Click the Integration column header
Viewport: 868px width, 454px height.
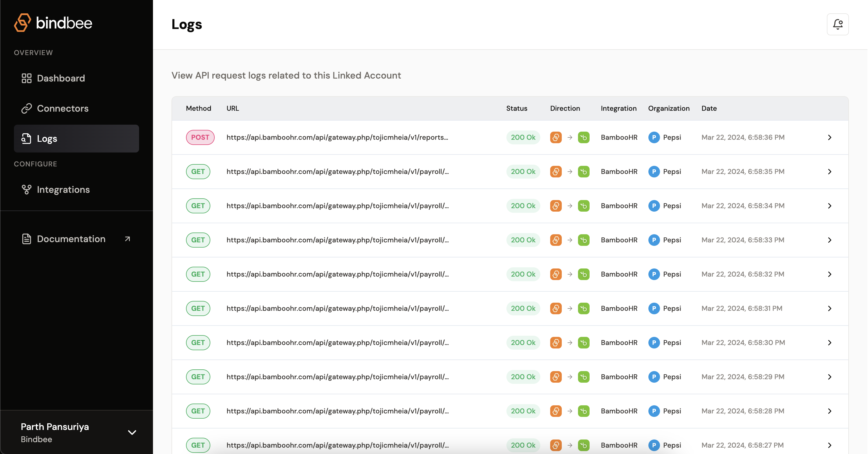tap(619, 108)
